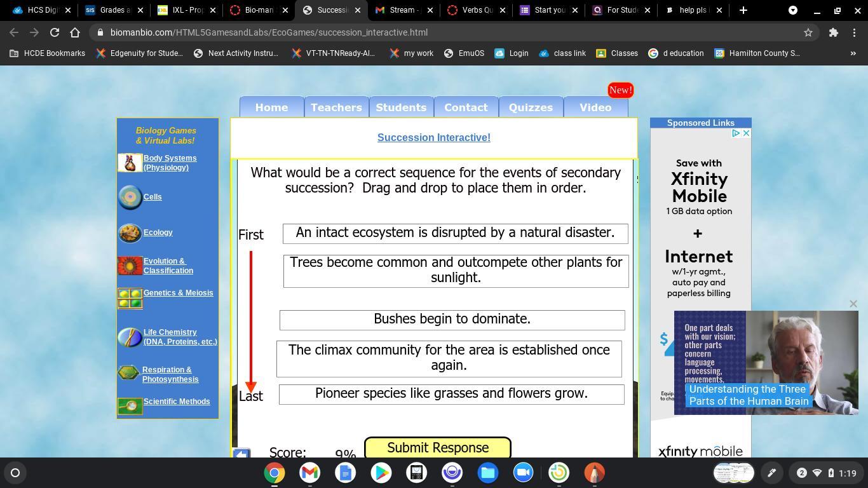Open the Cells sidebar link

(x=153, y=197)
